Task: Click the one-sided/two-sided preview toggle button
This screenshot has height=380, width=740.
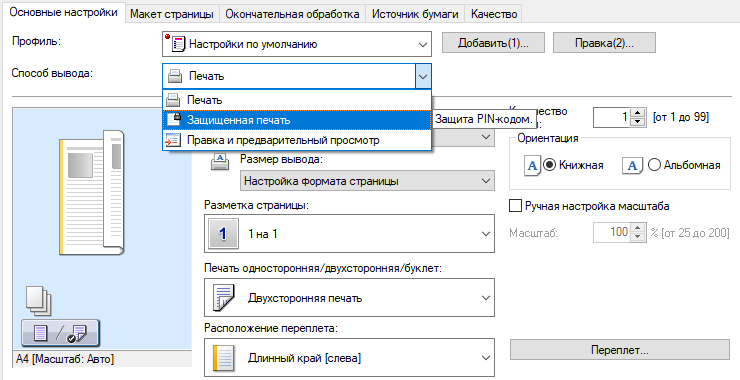Action: (60, 333)
